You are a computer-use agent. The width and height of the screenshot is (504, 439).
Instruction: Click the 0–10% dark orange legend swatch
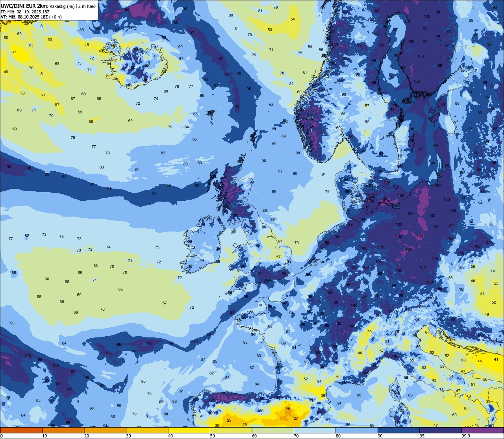21,430
